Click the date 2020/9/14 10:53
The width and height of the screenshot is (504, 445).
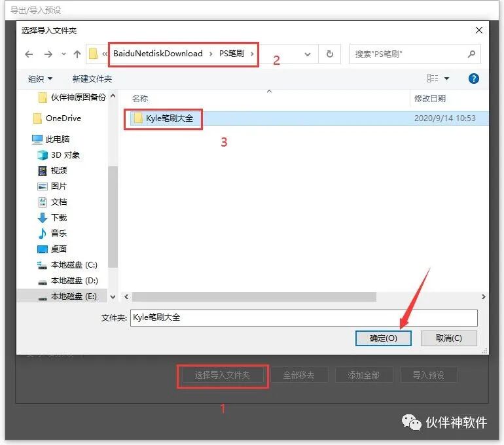click(444, 118)
